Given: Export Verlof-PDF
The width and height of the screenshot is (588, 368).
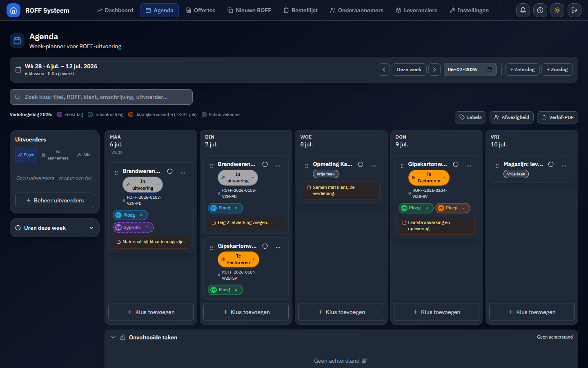Looking at the screenshot, I should point(557,117).
